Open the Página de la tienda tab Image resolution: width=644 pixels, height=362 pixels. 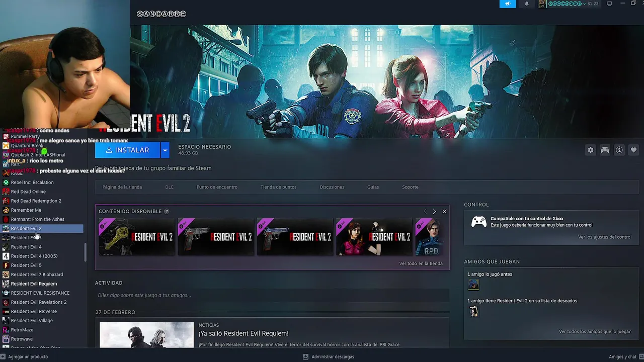coord(122,187)
